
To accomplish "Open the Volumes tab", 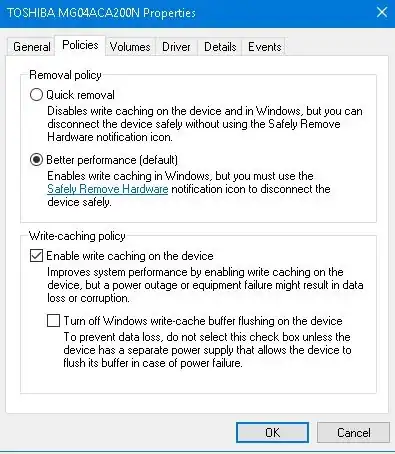I will point(130,47).
